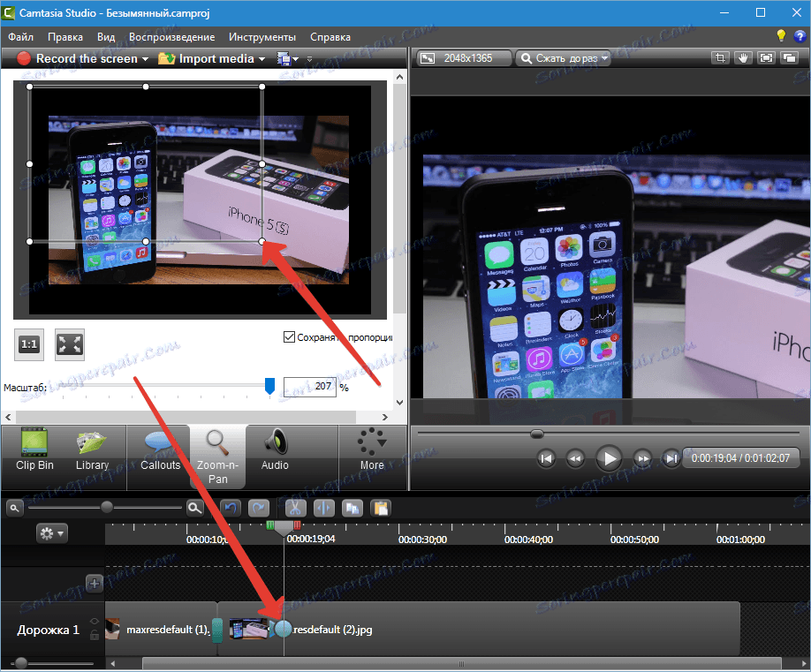Open the Audio tab

coord(275,450)
